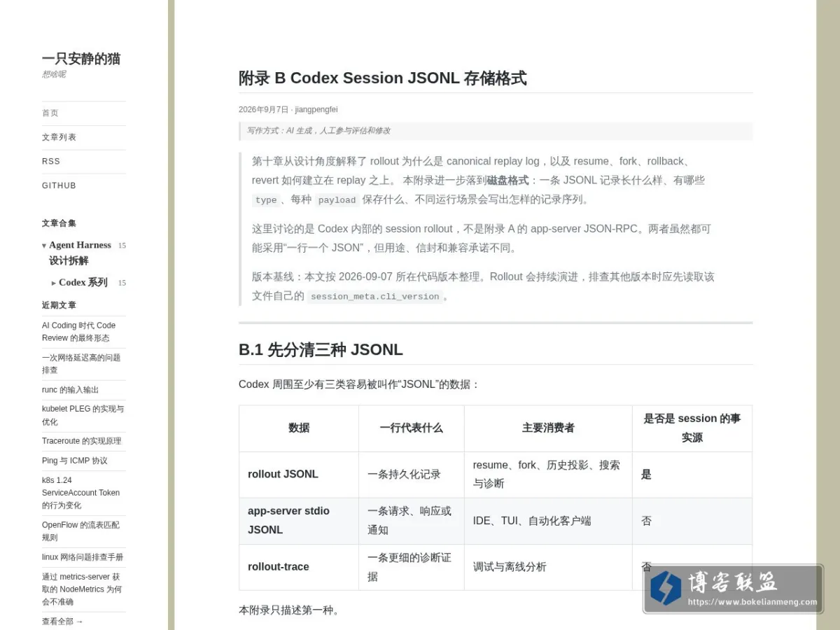Open post OpenFlow 的流表匹配规则
The height and width of the screenshot is (630, 840).
pos(80,531)
